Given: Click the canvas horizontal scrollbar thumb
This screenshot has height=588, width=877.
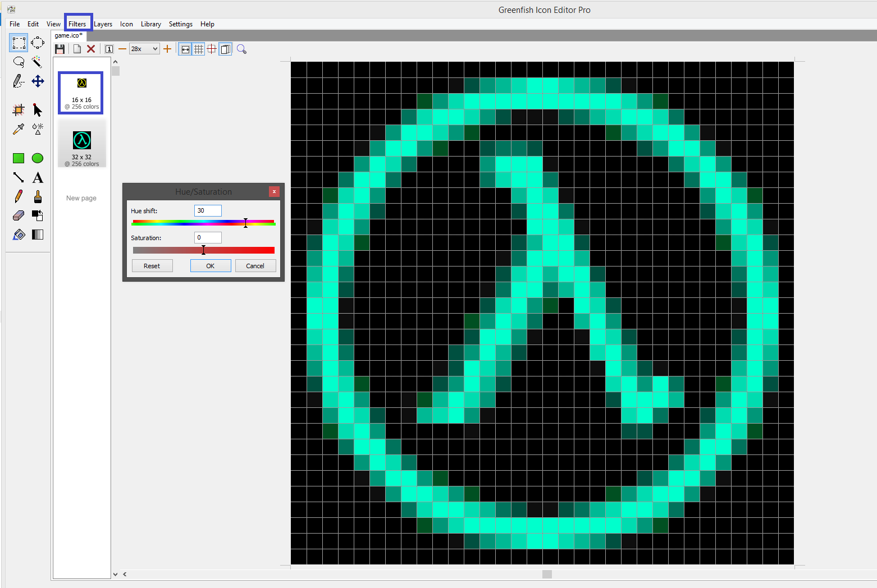Looking at the screenshot, I should coord(547,574).
